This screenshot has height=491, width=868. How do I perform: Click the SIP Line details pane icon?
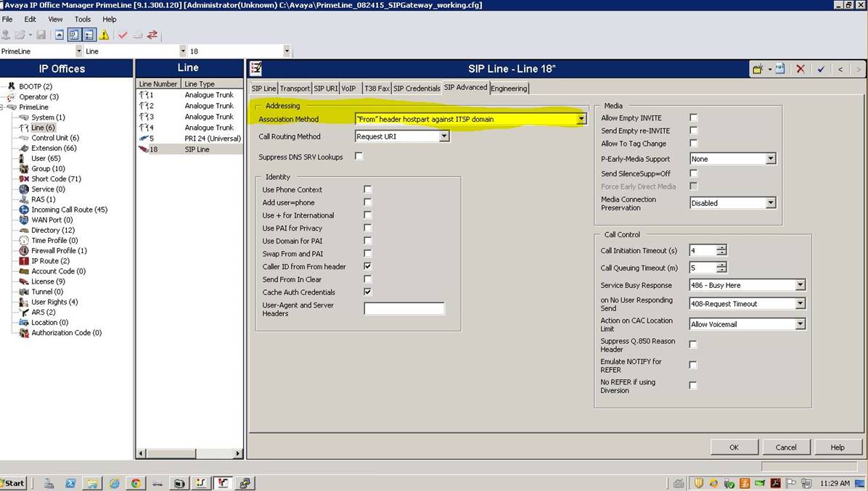[x=255, y=69]
